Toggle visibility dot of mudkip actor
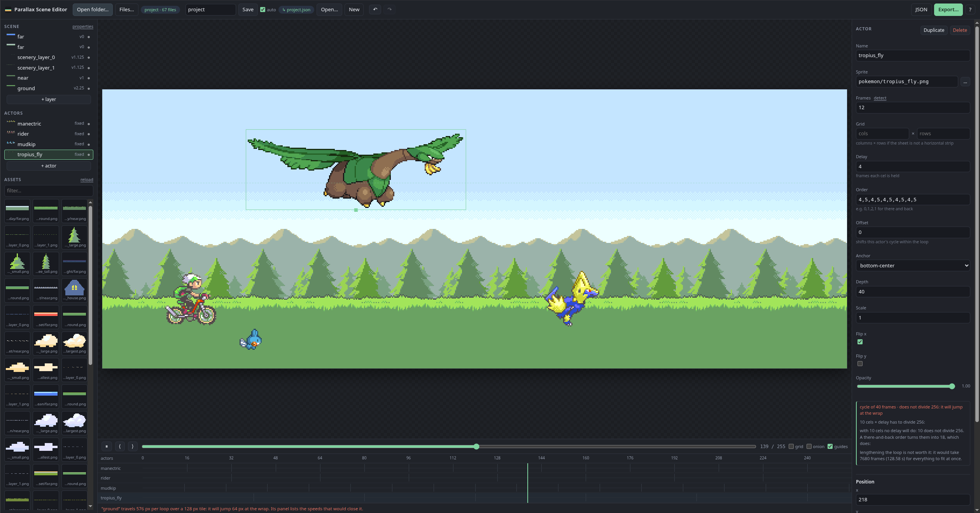The image size is (980, 513). [89, 145]
